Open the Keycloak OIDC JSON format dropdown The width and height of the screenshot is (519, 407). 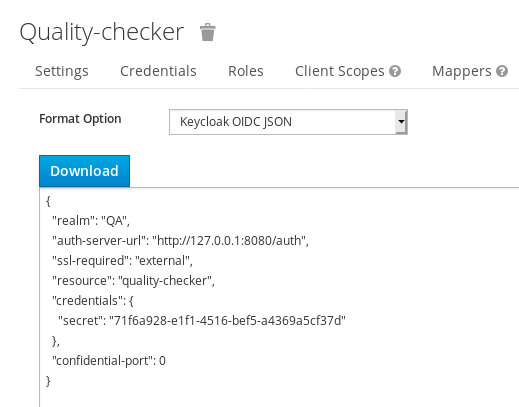[x=288, y=122]
